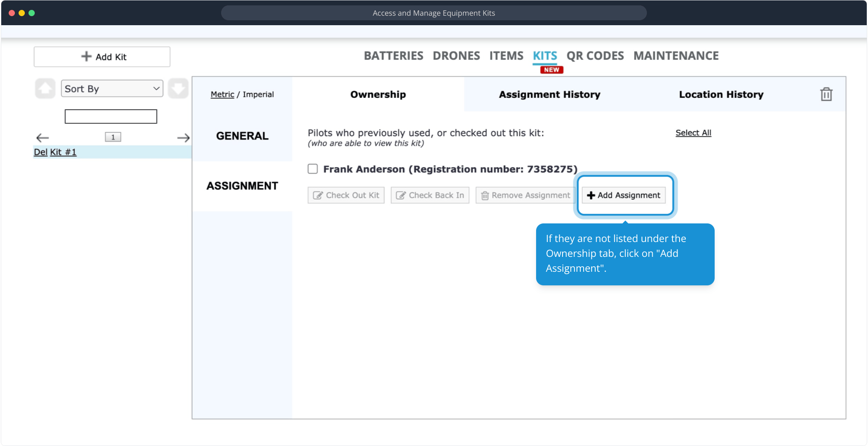Viewport: 868px width, 446px height.
Task: Click the trash can delete kit icon
Action: pos(826,95)
